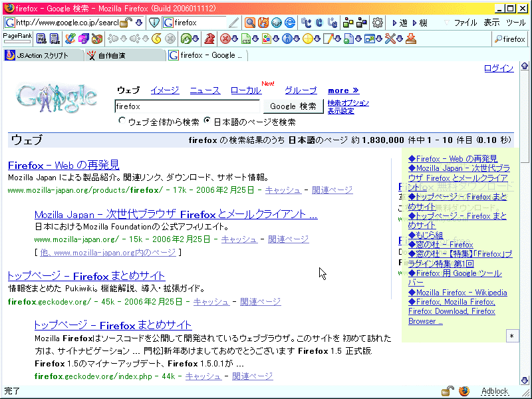Click the scroll-down arrow of the page scrollbar
532x399 pixels.
(525, 380)
